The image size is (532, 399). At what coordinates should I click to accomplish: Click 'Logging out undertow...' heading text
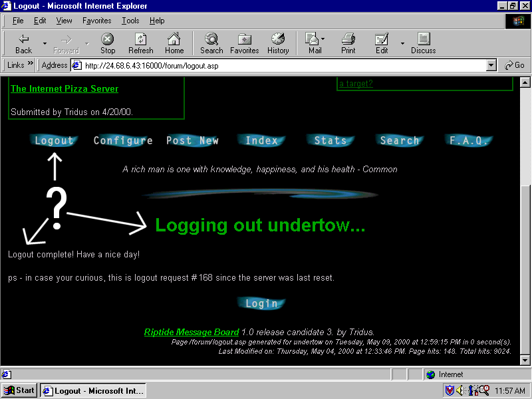click(x=260, y=225)
